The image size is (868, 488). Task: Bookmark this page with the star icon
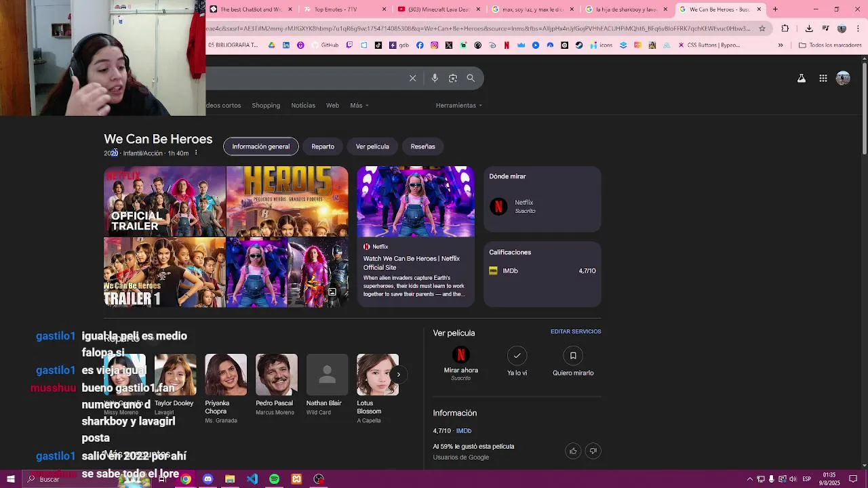pos(762,28)
